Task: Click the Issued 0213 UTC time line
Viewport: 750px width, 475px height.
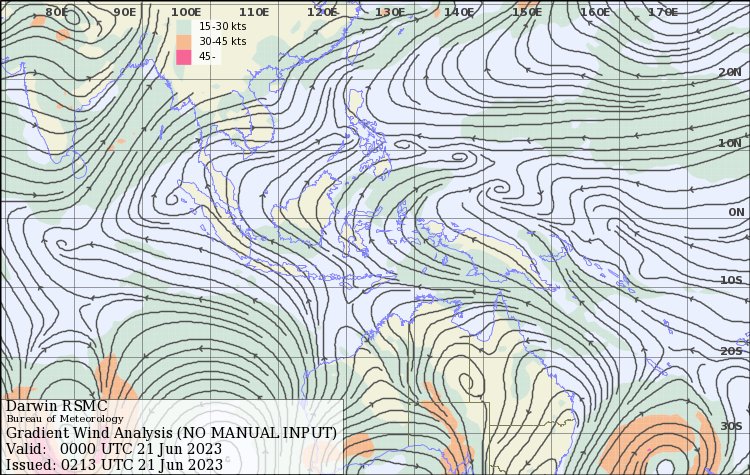Action: (114, 464)
